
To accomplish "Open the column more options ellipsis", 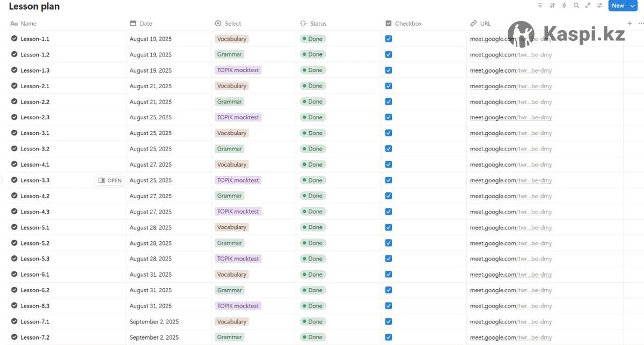I will coord(640,23).
